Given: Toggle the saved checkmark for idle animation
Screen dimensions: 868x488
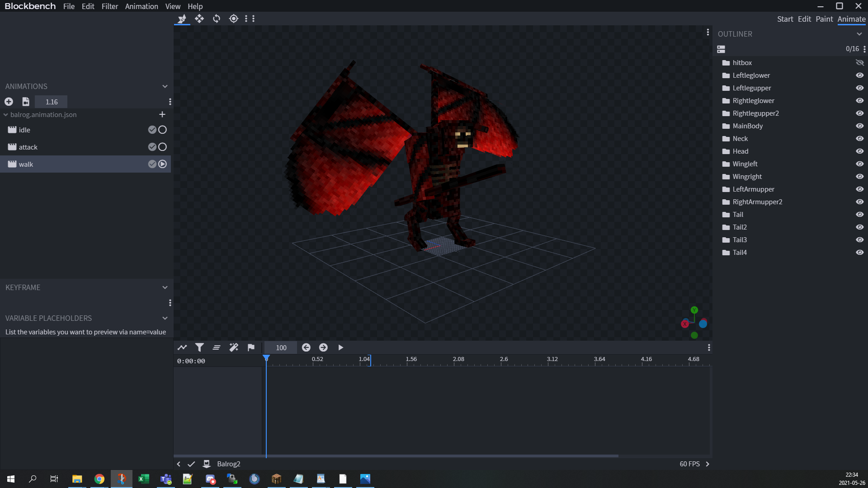Looking at the screenshot, I should (152, 130).
